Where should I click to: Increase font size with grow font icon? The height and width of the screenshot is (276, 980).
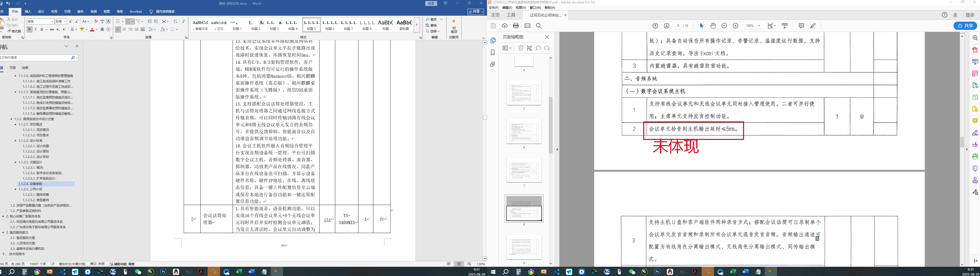pos(71,21)
